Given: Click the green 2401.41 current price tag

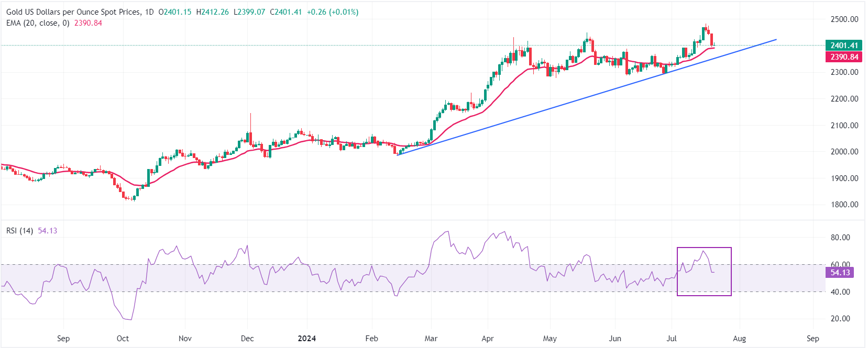Looking at the screenshot, I should coord(843,46).
